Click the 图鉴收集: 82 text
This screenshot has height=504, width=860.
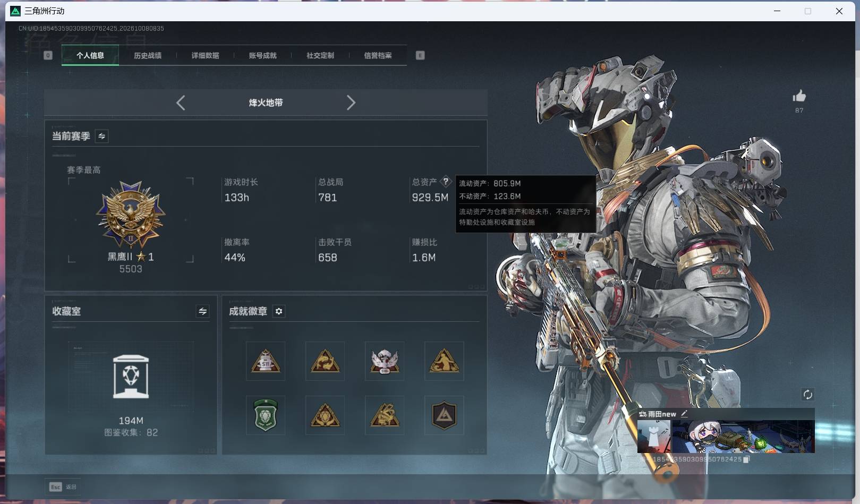coord(131,432)
